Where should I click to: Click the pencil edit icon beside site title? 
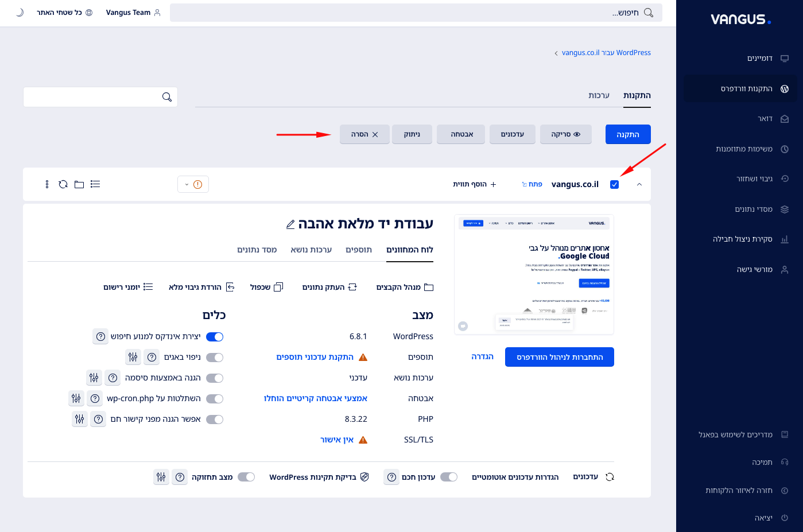[x=290, y=224]
